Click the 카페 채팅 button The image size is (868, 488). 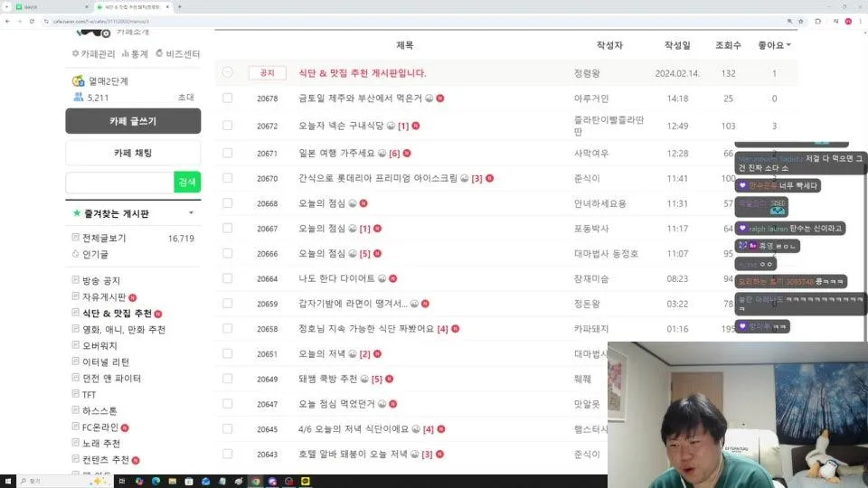coord(133,153)
